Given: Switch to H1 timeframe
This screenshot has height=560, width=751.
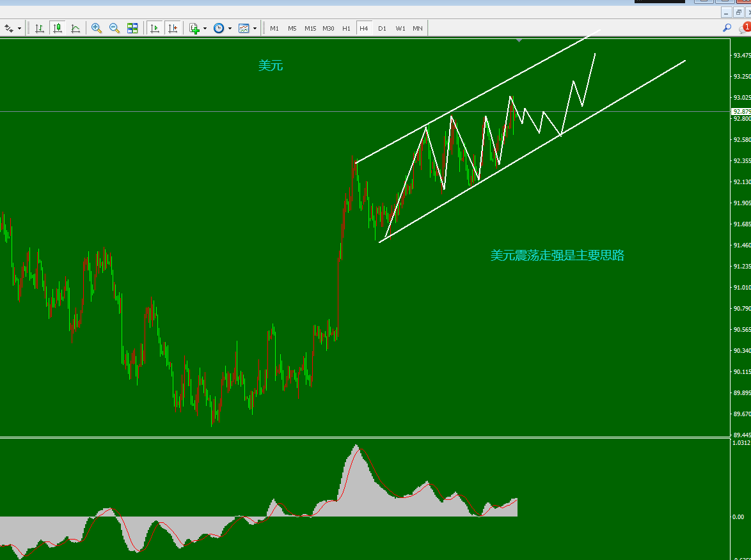Looking at the screenshot, I should 346,28.
